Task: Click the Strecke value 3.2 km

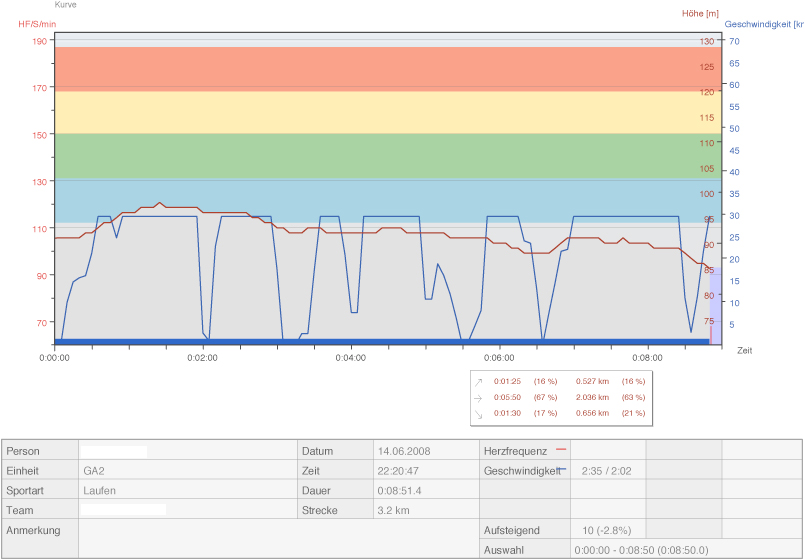Action: click(395, 510)
